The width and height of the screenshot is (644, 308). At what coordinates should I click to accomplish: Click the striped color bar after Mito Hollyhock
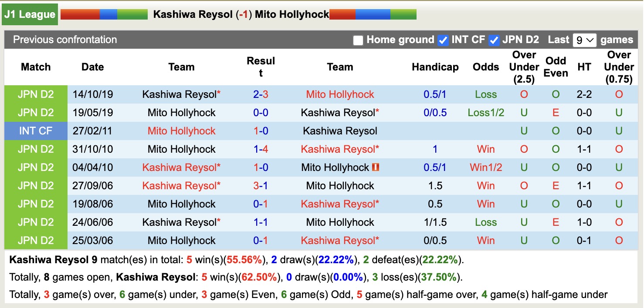[x=373, y=14]
